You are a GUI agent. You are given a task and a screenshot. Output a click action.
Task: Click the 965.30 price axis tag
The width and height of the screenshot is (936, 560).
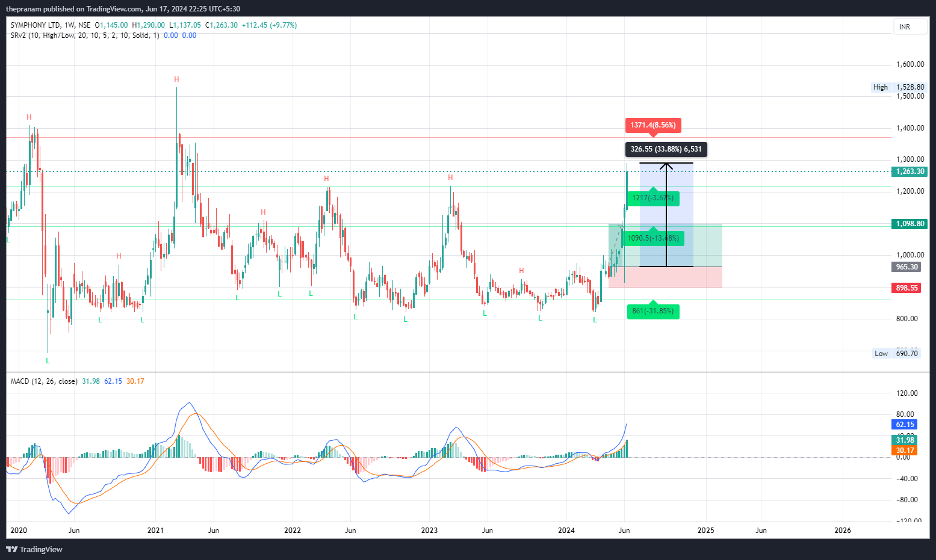point(907,267)
